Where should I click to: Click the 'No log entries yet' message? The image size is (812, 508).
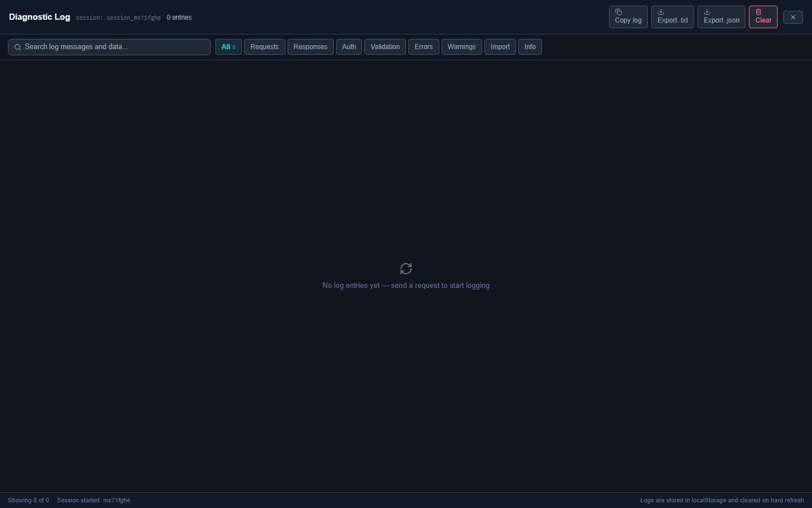pos(406,286)
